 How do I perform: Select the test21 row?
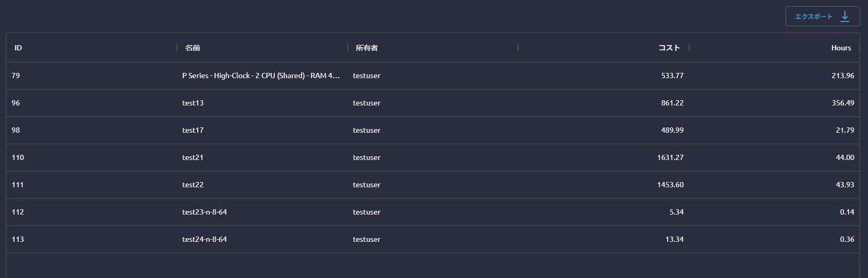(x=193, y=157)
